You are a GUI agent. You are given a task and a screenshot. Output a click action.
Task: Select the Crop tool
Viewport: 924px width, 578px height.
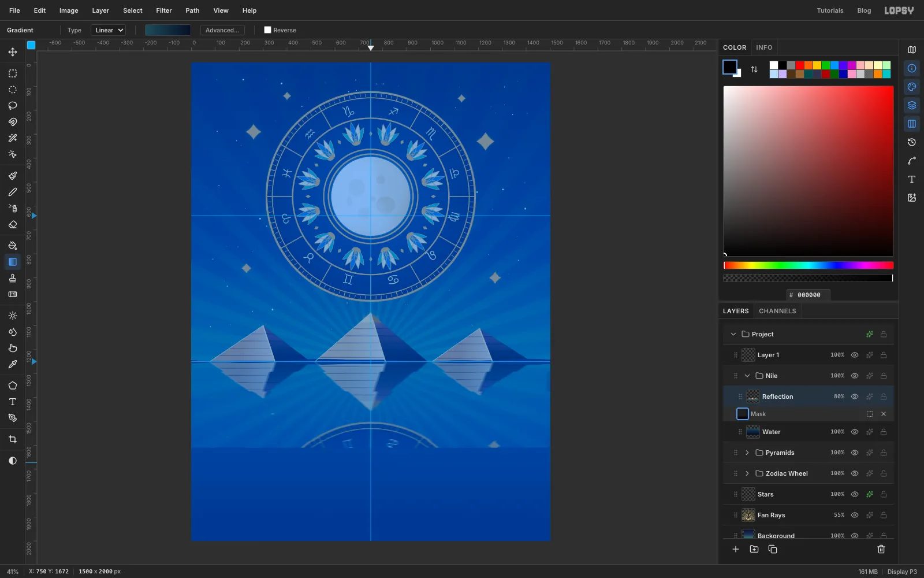click(13, 439)
